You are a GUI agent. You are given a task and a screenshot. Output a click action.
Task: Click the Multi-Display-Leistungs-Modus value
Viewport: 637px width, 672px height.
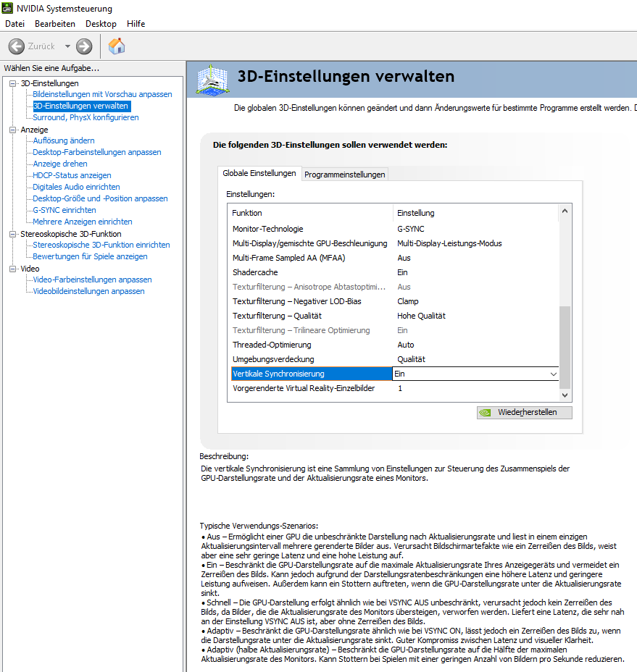[449, 243]
